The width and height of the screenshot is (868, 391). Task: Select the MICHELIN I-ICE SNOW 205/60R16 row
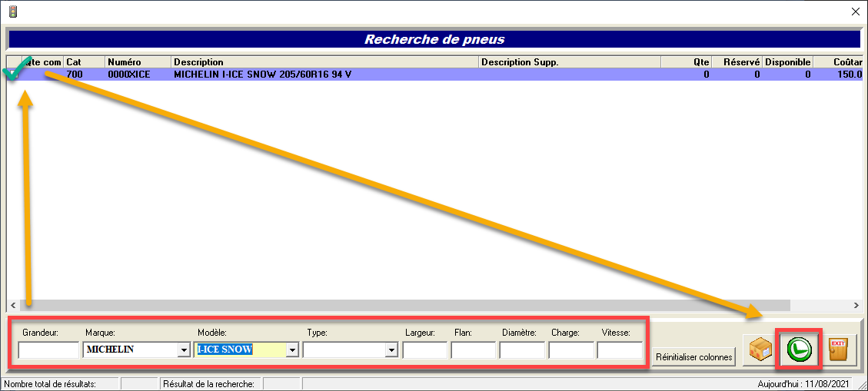(x=434, y=74)
